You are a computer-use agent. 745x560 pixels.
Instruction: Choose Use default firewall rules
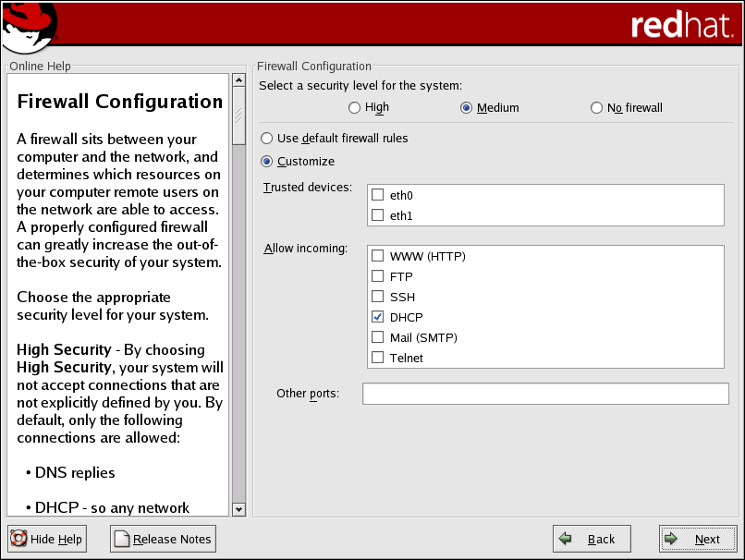click(x=267, y=139)
